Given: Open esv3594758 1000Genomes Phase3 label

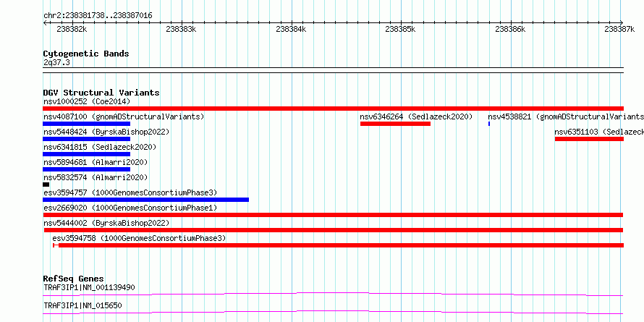Looking at the screenshot, I should pos(139,239).
